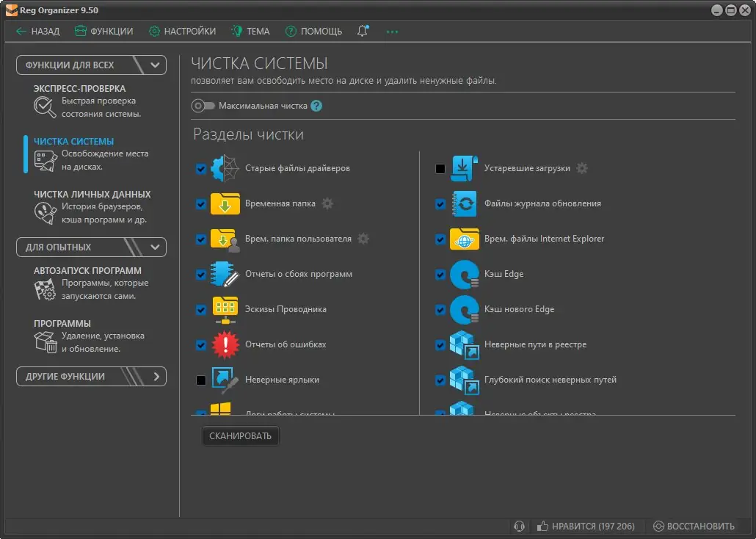Click the Экспресс-проверка magnifier icon
The width and height of the screenshot is (756, 539).
[x=45, y=107]
